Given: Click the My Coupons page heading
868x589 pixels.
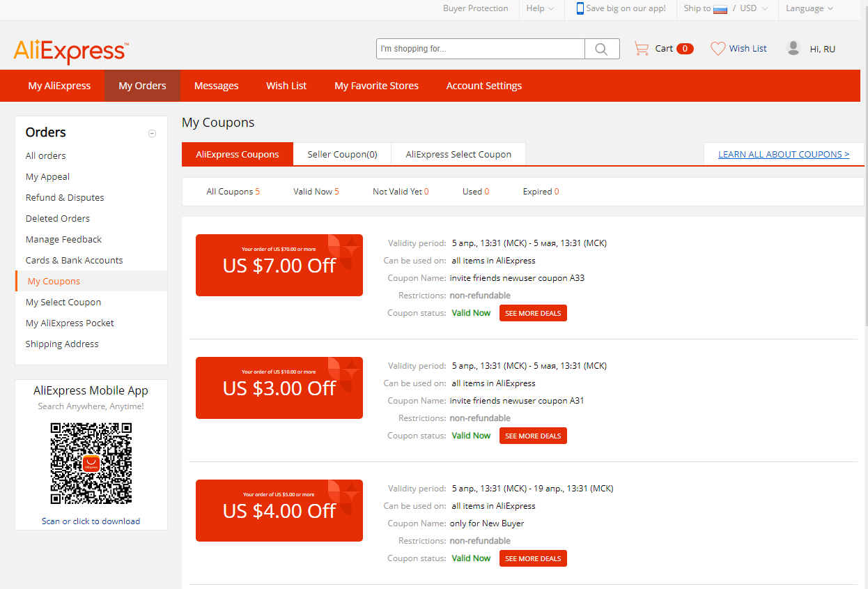Looking at the screenshot, I should point(218,123).
